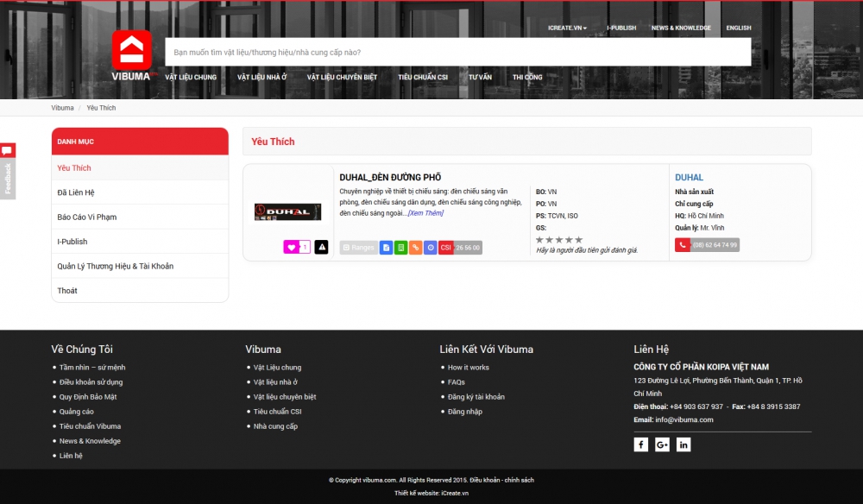
Task: Open Điều khoản sử dụng footer link
Action: click(91, 381)
